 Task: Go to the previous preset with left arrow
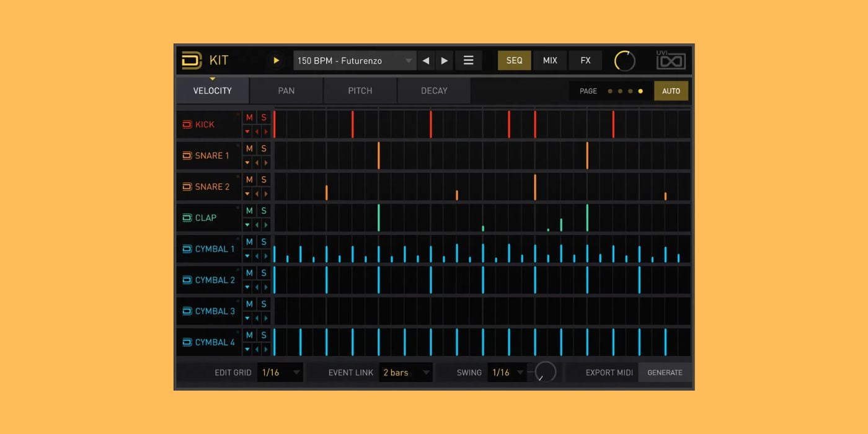[x=426, y=61]
